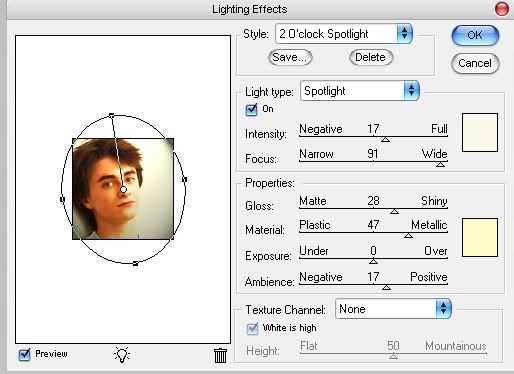Click the Save... style button
This screenshot has width=514, height=374.
pos(290,57)
